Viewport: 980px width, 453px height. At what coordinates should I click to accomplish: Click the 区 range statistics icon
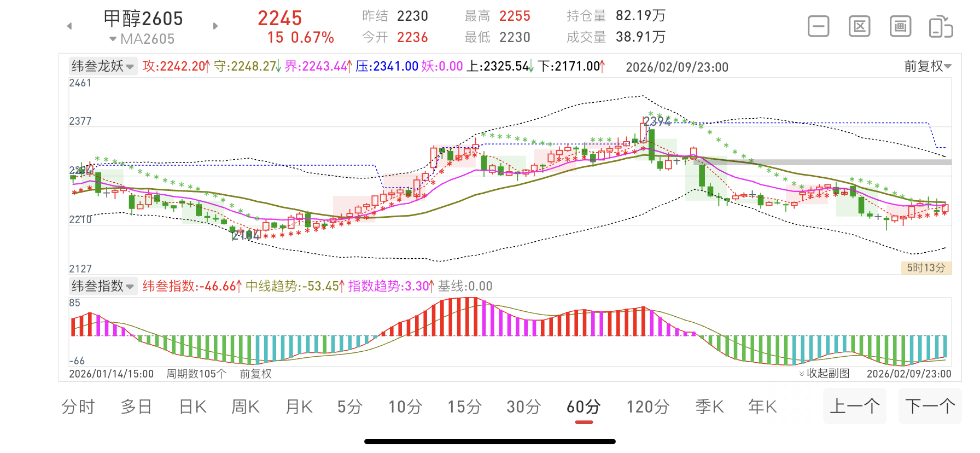859,26
